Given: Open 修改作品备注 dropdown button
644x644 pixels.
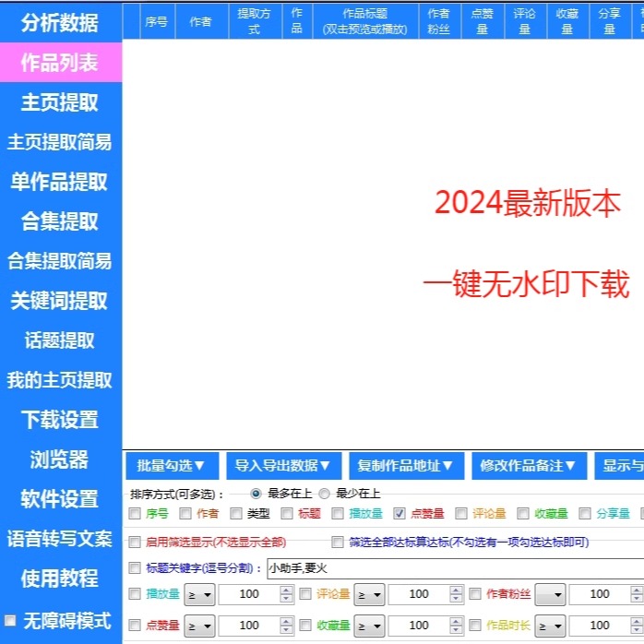Looking at the screenshot, I should tap(529, 466).
